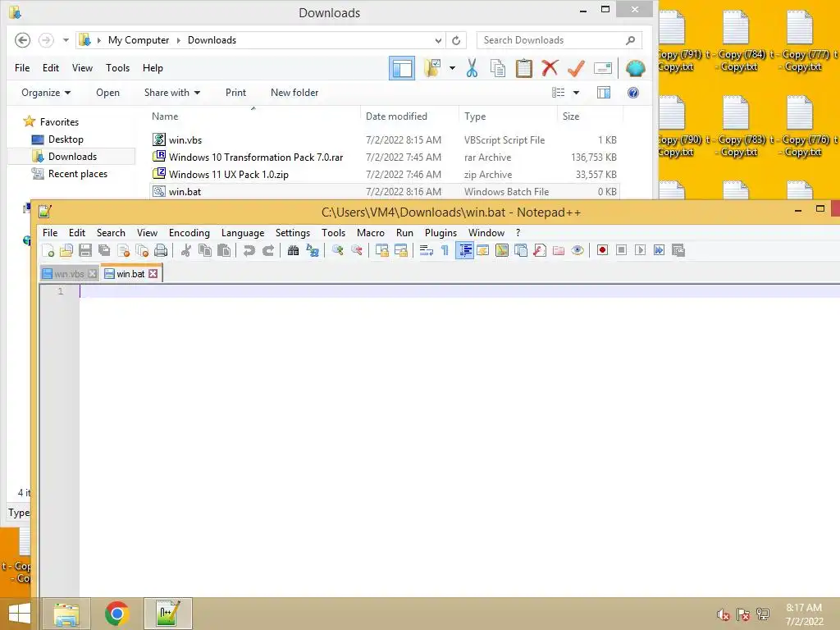
Task: Click the blue scissors Cut icon in Explorer
Action: click(x=472, y=68)
